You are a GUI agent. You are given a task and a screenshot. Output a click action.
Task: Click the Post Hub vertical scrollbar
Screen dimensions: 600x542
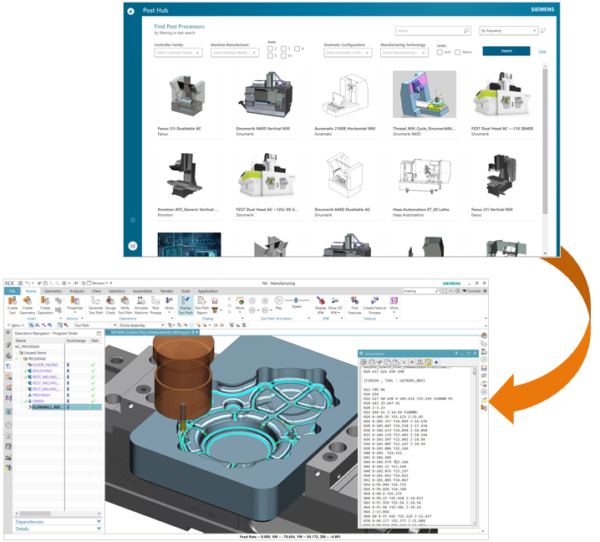pyautogui.click(x=545, y=142)
